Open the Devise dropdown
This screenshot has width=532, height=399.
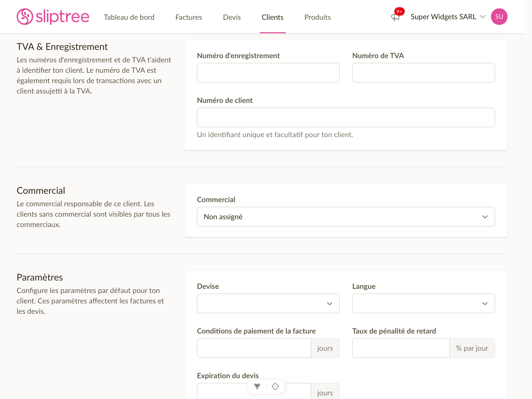pyautogui.click(x=268, y=303)
